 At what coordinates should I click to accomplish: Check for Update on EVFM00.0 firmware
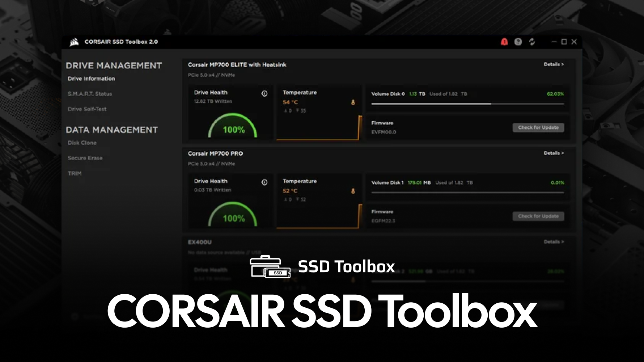click(x=538, y=127)
